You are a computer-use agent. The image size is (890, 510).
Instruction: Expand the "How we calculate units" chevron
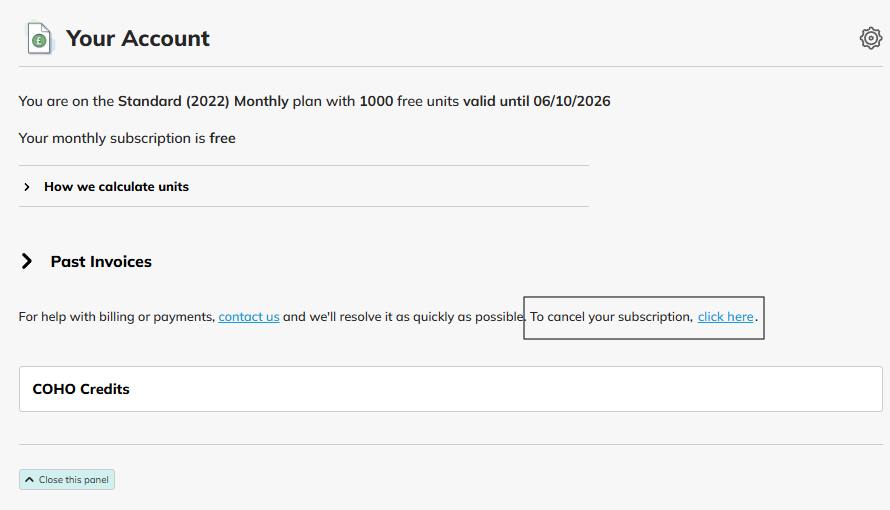27,187
